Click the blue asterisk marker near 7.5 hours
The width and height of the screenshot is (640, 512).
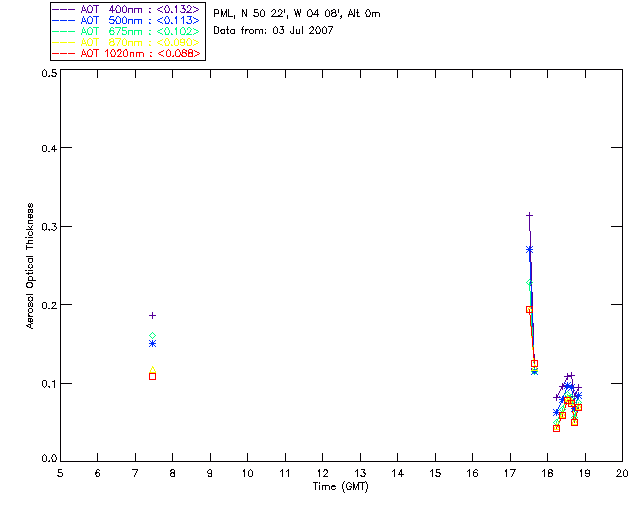pos(153,344)
